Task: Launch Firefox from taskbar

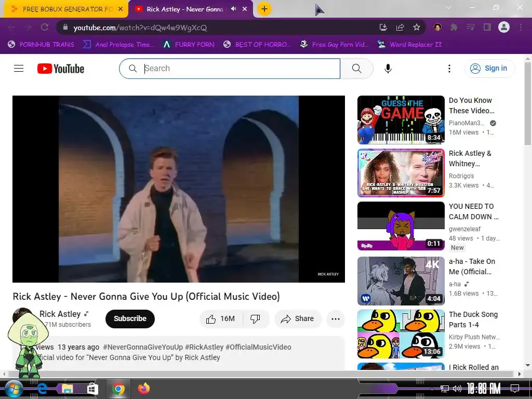Action: point(144,389)
